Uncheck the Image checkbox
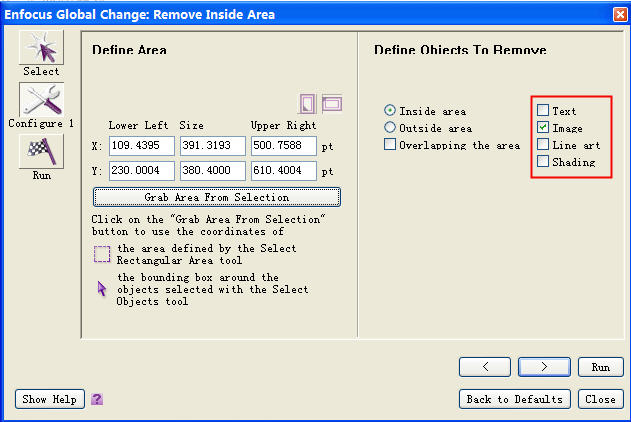This screenshot has height=422, width=631. (x=543, y=127)
